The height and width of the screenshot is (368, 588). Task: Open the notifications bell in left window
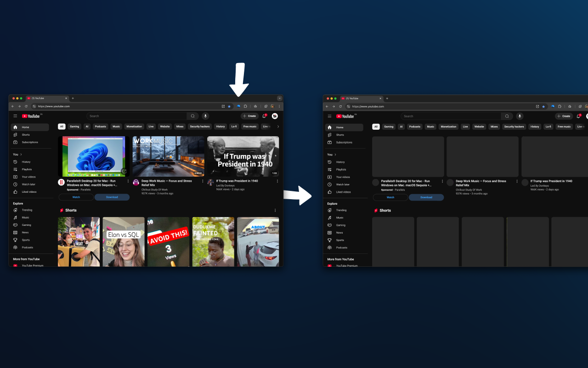pos(264,116)
